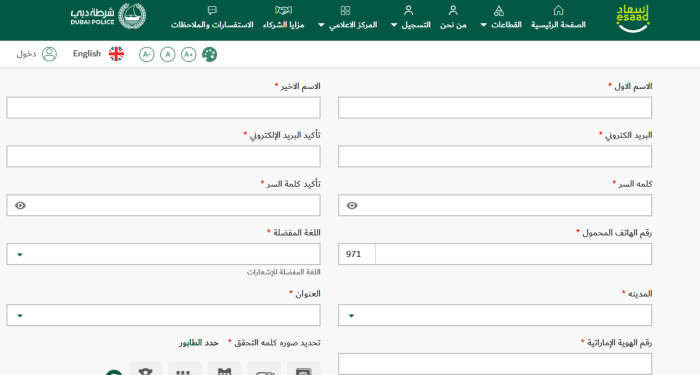Screen dimensions: 700x375
Task: Switch language to English
Action: (x=87, y=54)
